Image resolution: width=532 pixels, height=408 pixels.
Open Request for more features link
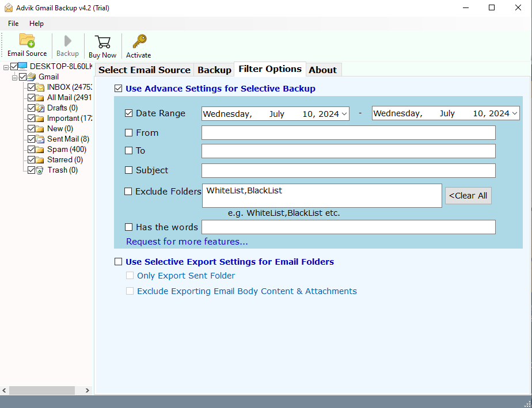point(187,242)
